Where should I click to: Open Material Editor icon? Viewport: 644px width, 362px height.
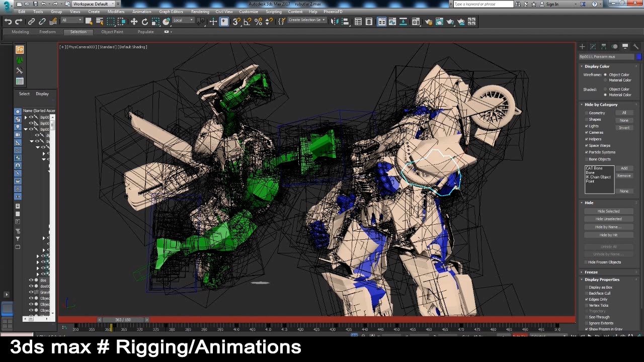(x=416, y=22)
